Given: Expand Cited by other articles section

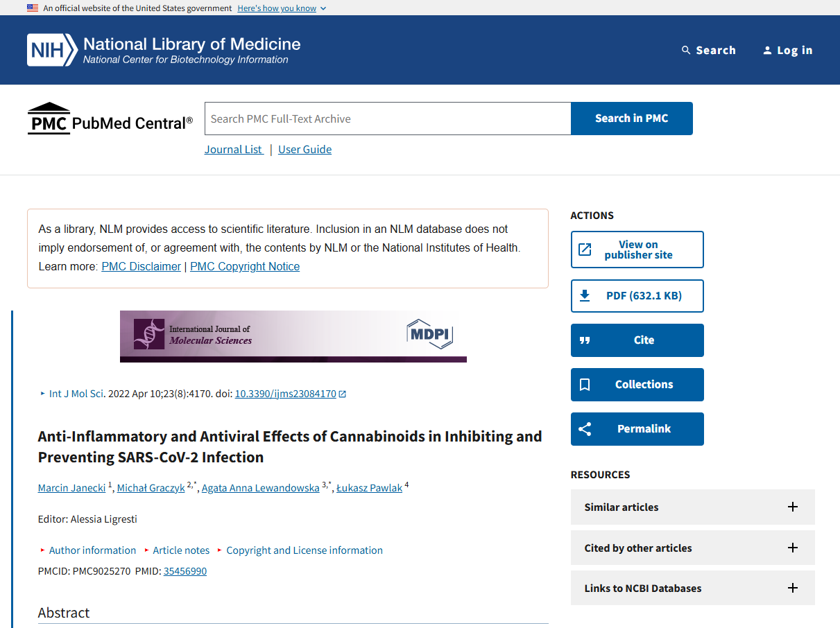Looking at the screenshot, I should (792, 548).
